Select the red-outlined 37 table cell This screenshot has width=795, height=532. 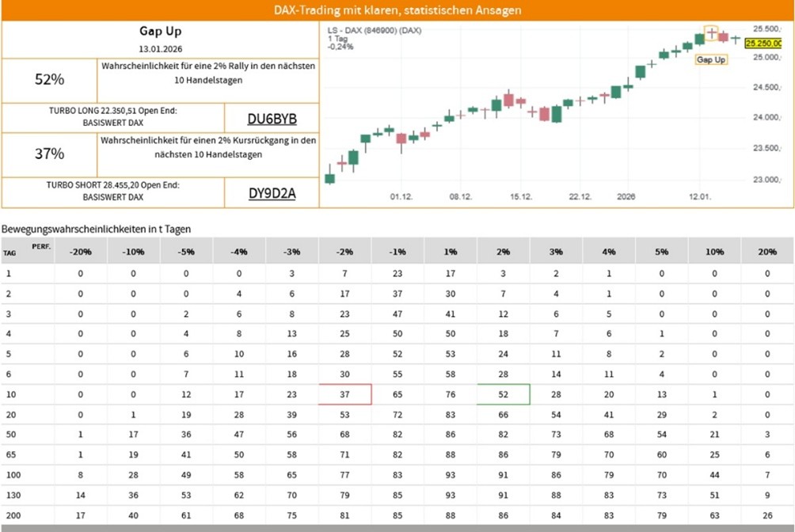pyautogui.click(x=344, y=393)
